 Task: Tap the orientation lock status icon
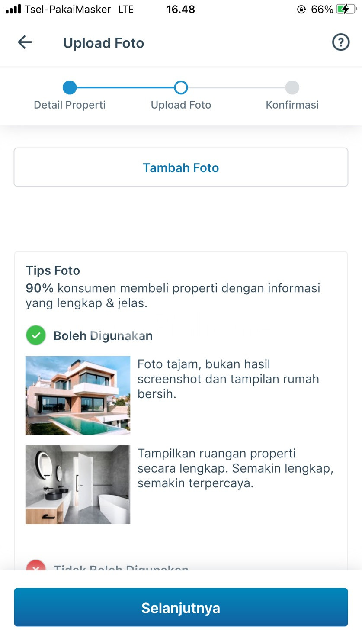(x=301, y=9)
